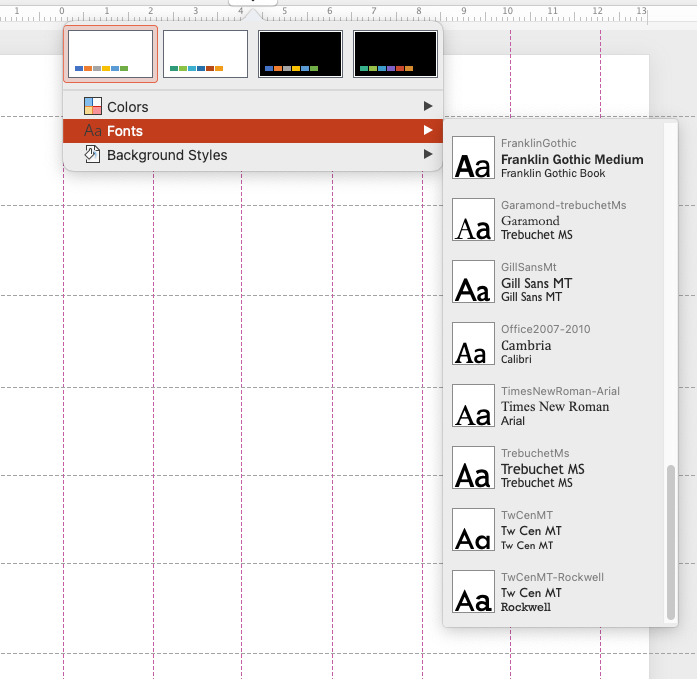Open the Colors submenu
This screenshot has width=697, height=679.
click(x=253, y=107)
